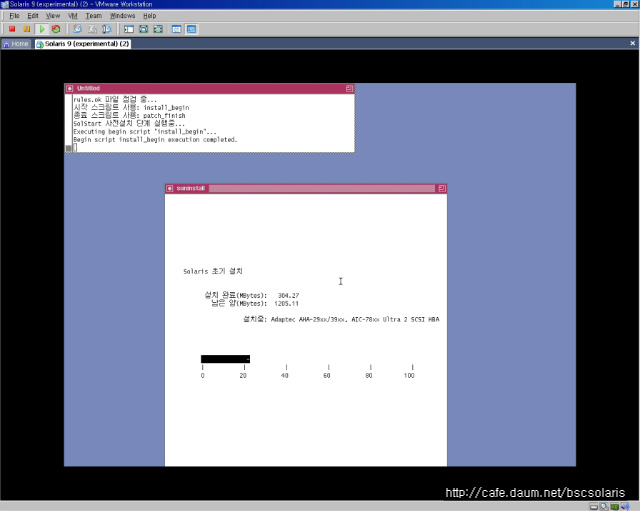The image size is (640, 511).
Task: Click the suninstall window title bar
Action: (306, 188)
